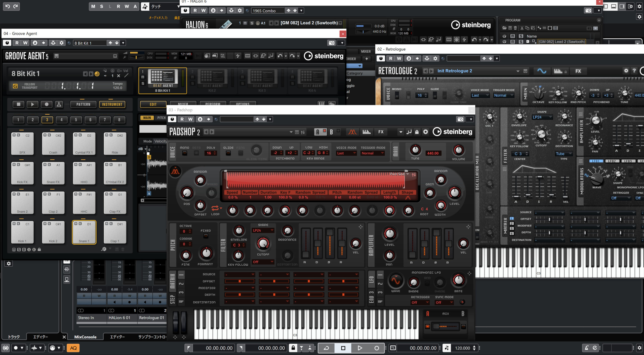The height and width of the screenshot is (355, 644).
Task: Adjust Padshop VOLUME knob
Action: tap(458, 150)
